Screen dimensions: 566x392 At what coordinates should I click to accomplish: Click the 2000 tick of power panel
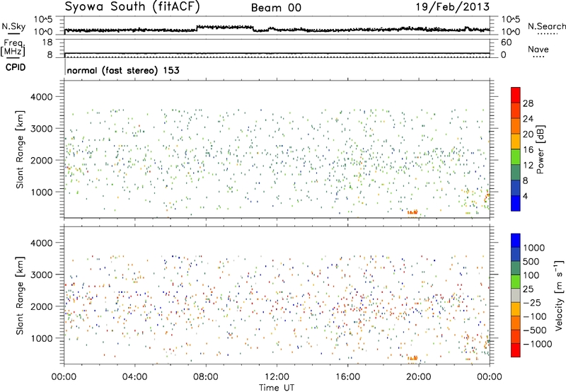pyautogui.click(x=41, y=160)
